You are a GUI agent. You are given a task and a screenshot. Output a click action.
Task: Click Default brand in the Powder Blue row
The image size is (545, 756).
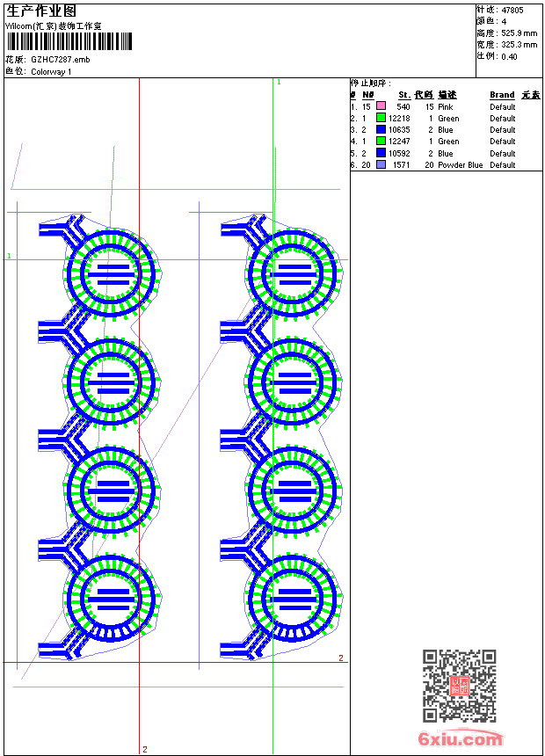point(503,165)
